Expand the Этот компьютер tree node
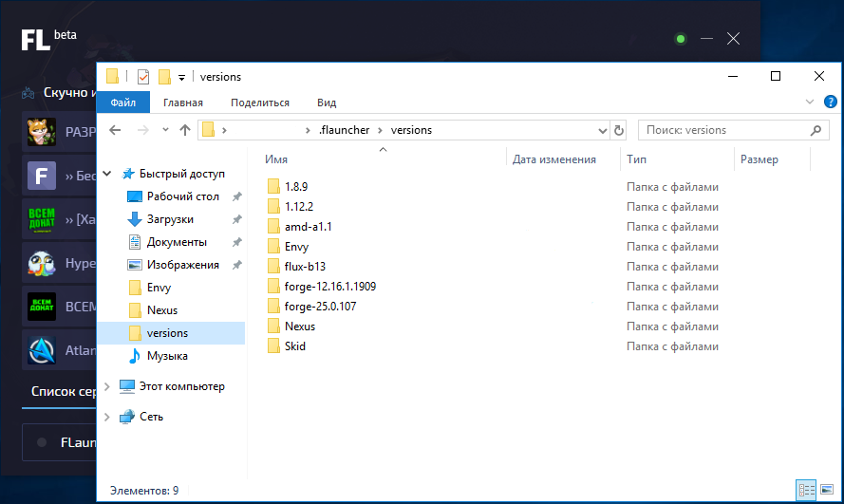This screenshot has width=844, height=504. 106,386
